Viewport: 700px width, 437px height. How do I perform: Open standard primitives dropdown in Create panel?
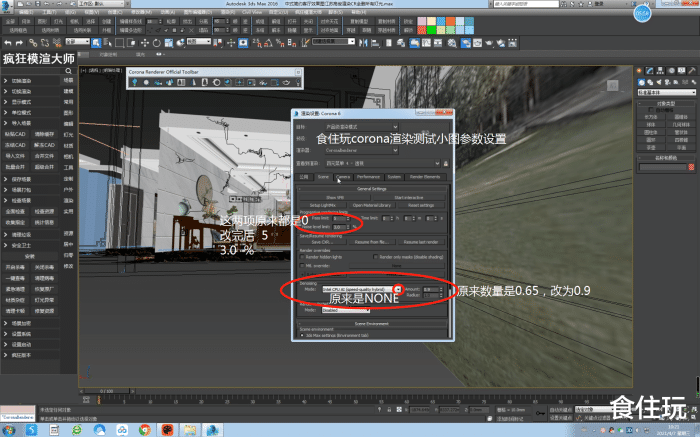click(x=667, y=92)
